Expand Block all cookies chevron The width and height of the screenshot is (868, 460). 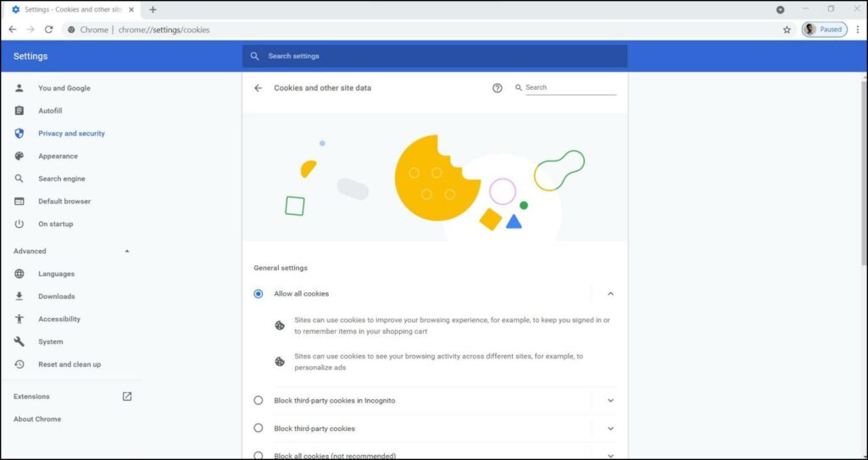tap(610, 456)
